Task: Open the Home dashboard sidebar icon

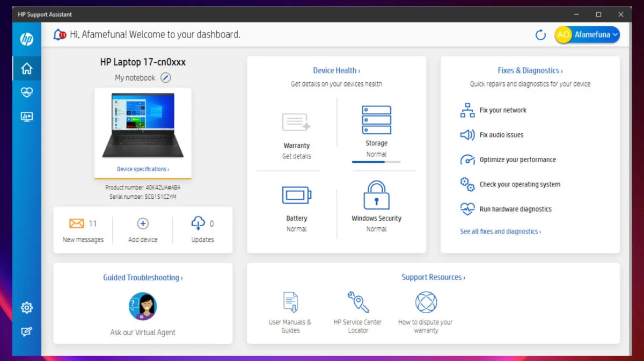Action: 27,69
